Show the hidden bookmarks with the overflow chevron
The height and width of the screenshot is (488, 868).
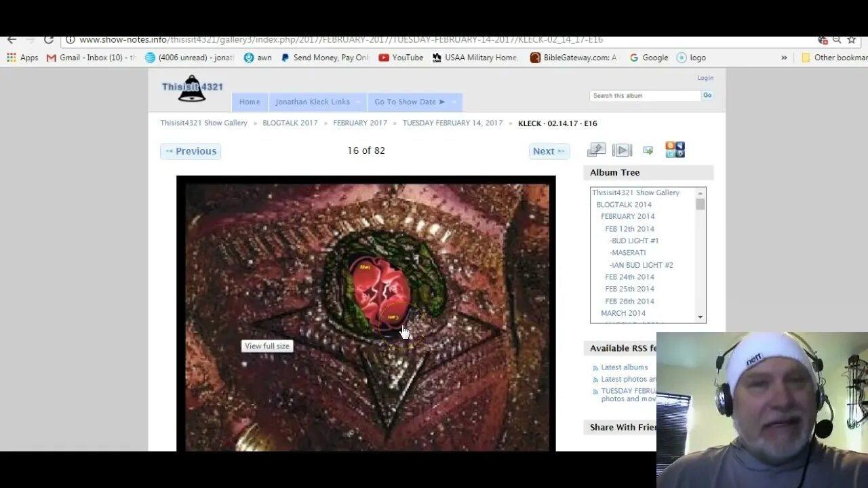[x=784, y=58]
